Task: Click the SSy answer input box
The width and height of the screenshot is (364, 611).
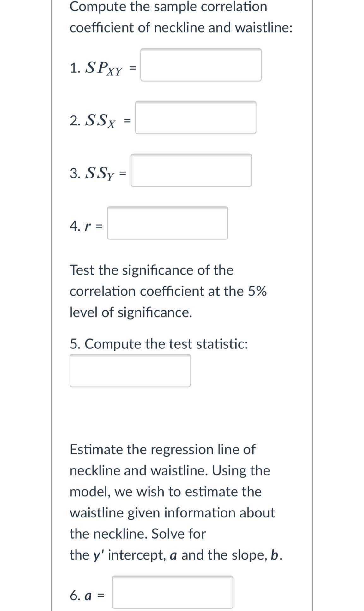Action: [x=191, y=171]
